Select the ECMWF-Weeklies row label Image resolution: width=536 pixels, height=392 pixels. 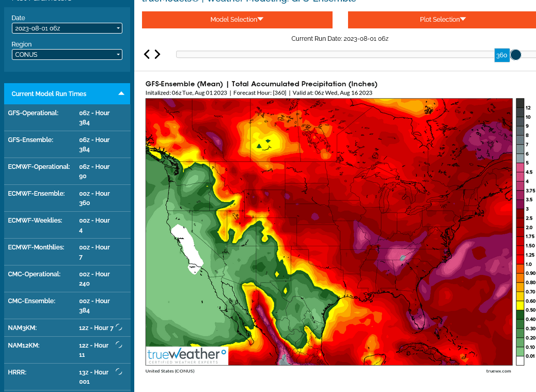click(x=35, y=221)
